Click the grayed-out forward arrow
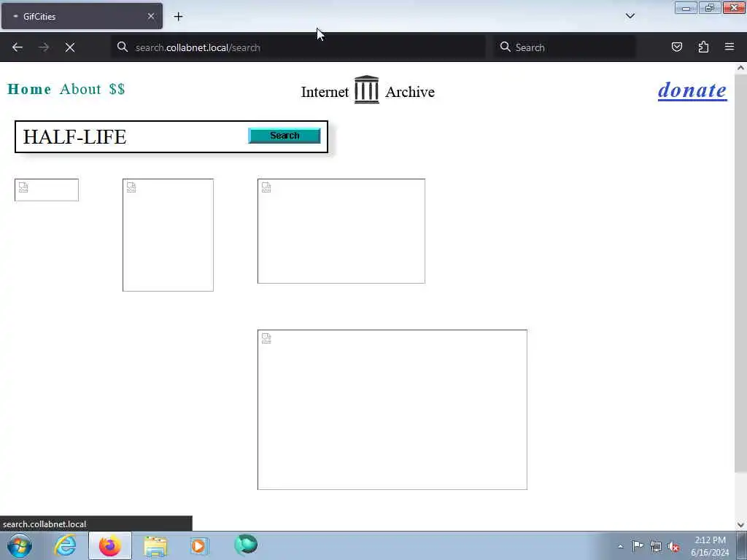 point(44,47)
